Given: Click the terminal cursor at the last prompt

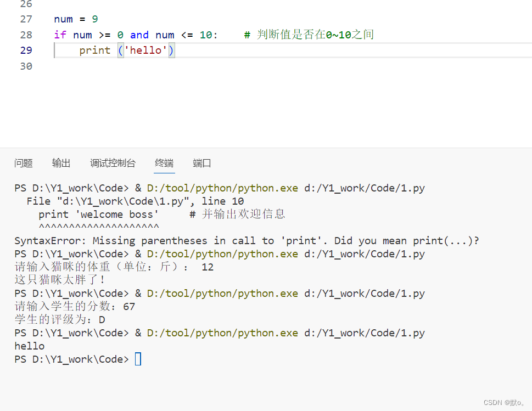Looking at the screenshot, I should click(138, 359).
